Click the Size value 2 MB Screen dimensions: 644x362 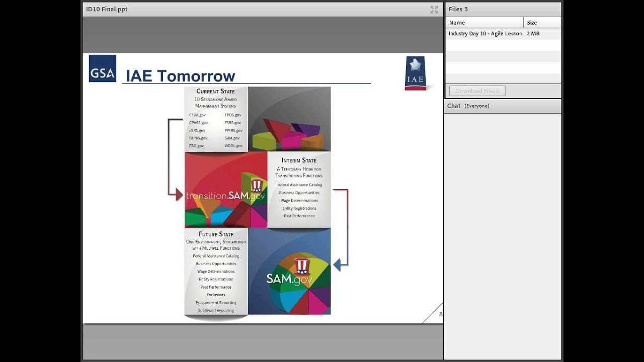533,34
